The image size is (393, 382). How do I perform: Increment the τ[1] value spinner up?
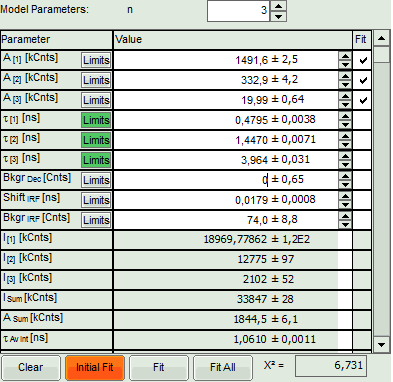pyautogui.click(x=345, y=116)
